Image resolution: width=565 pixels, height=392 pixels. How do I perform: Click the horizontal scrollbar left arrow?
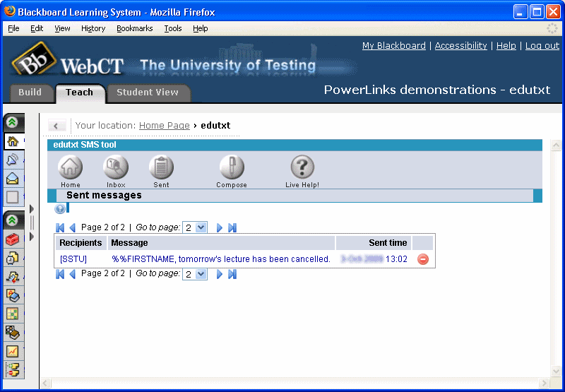click(45, 383)
